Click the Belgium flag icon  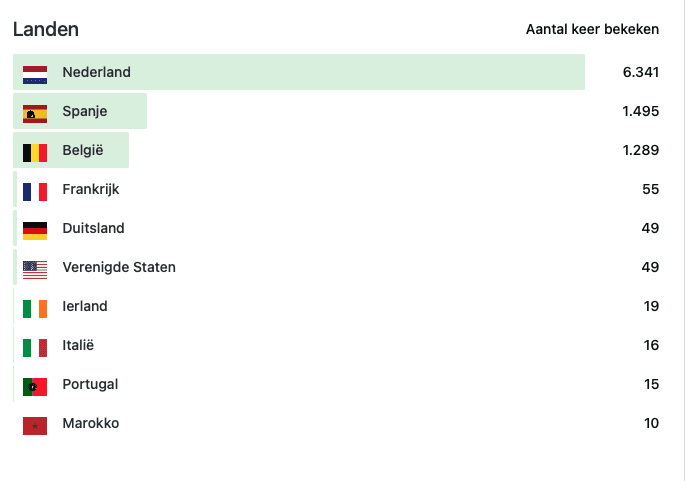(x=35, y=151)
